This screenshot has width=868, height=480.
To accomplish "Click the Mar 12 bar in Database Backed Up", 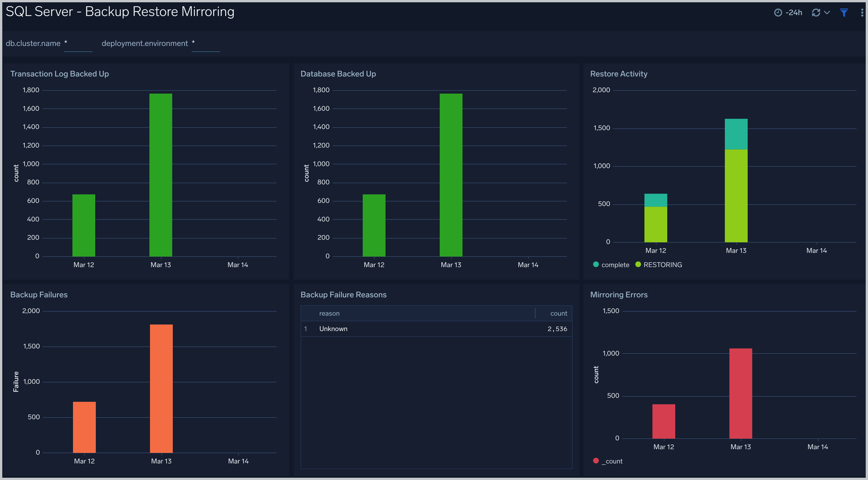I will pyautogui.click(x=374, y=225).
